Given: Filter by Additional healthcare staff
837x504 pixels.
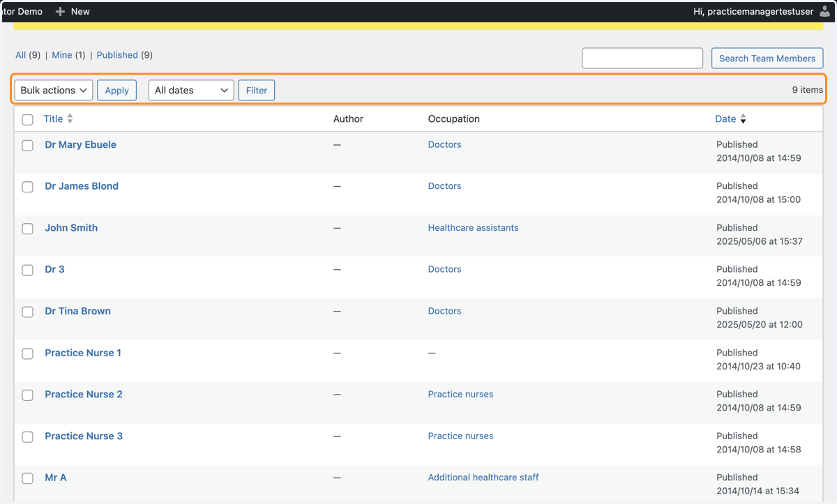Looking at the screenshot, I should [483, 478].
